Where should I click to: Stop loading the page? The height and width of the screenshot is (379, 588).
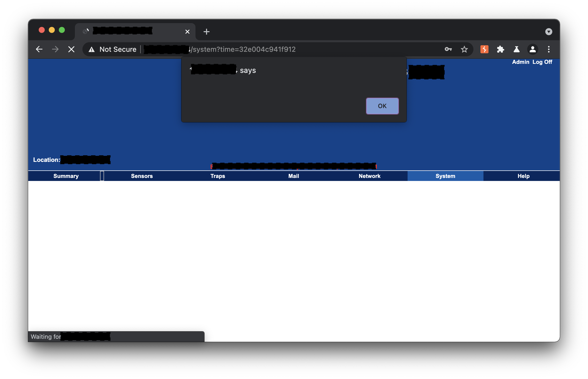pos(71,49)
